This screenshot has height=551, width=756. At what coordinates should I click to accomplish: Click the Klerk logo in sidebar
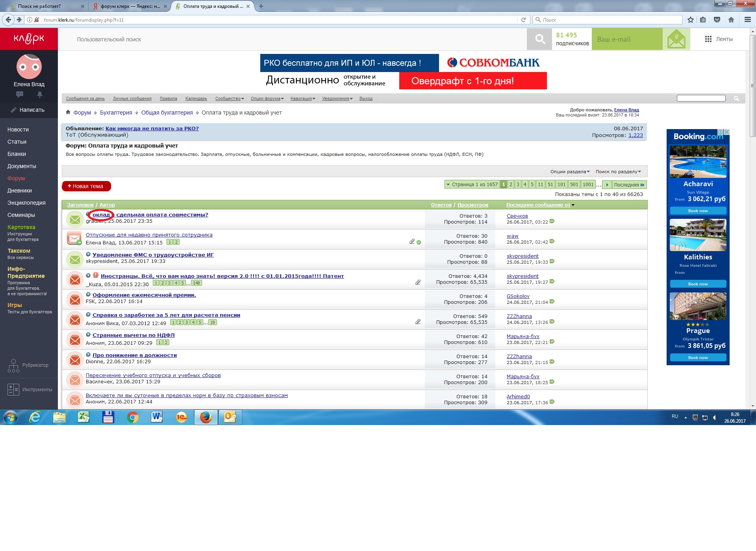tap(29, 39)
